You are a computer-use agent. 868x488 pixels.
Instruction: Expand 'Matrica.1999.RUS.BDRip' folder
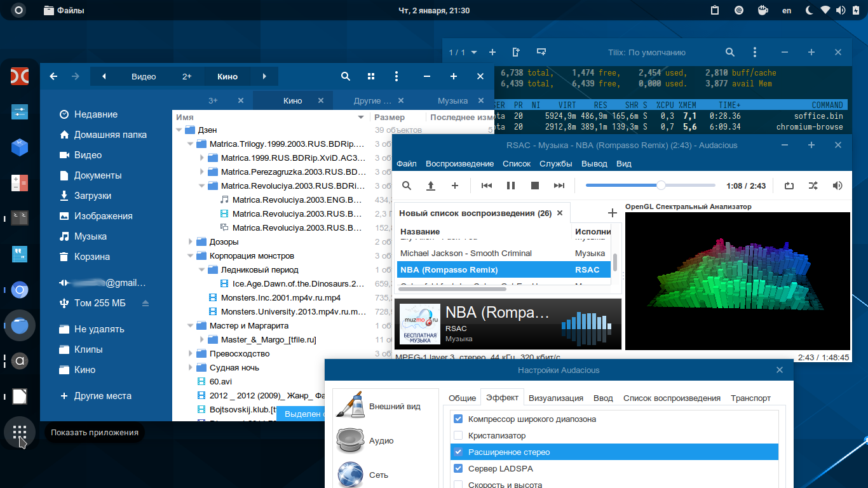(x=202, y=158)
